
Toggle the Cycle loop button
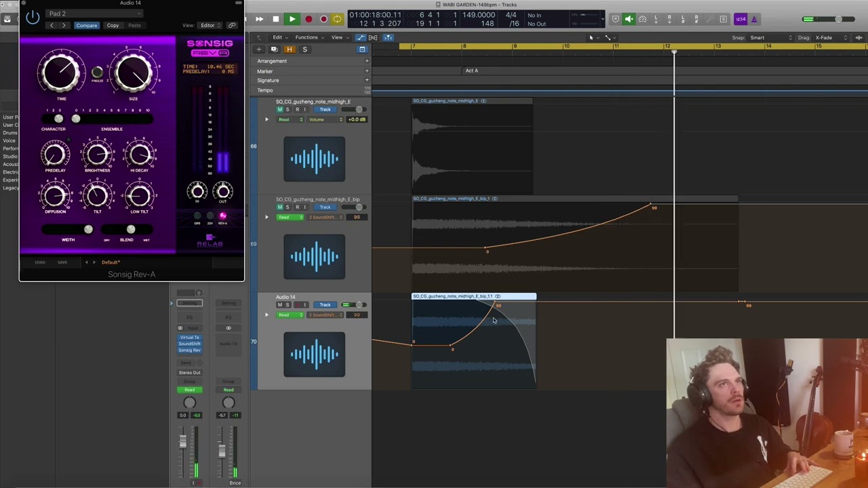click(337, 19)
